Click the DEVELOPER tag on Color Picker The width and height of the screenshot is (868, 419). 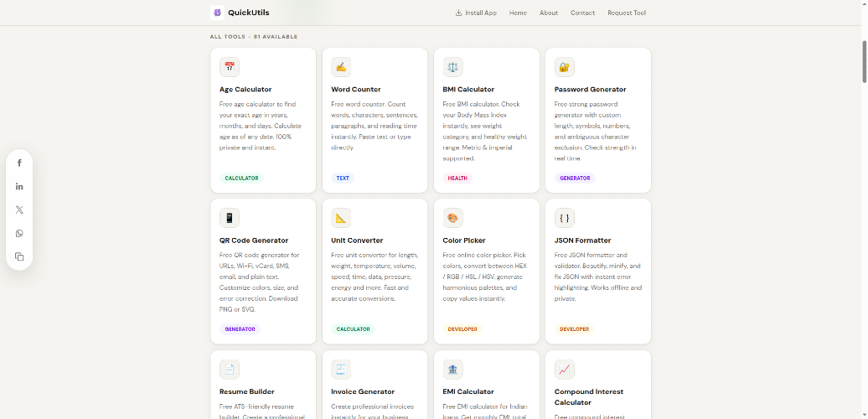(462, 329)
